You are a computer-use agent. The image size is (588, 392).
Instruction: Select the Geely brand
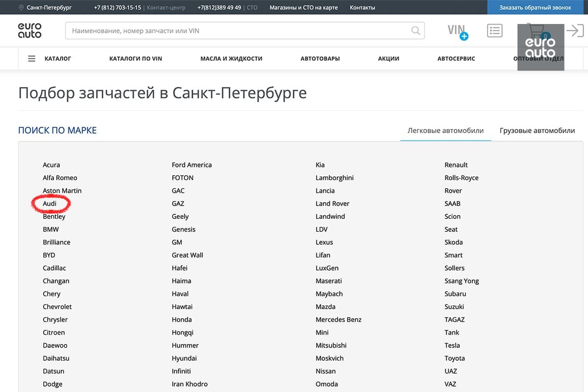coord(180,216)
